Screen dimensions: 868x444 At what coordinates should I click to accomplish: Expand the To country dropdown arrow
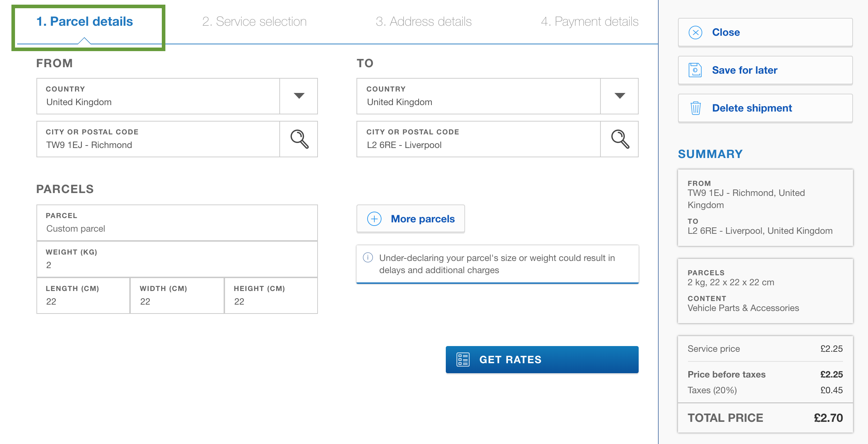pos(620,96)
